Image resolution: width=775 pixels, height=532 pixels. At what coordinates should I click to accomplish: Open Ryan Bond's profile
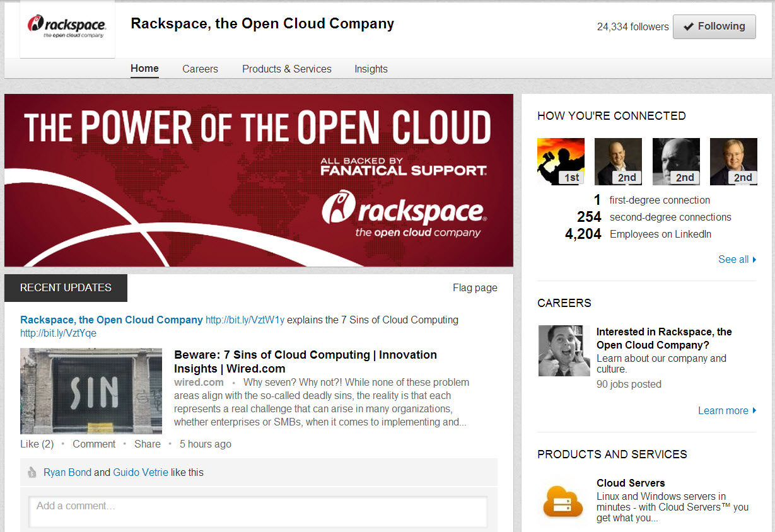(67, 472)
